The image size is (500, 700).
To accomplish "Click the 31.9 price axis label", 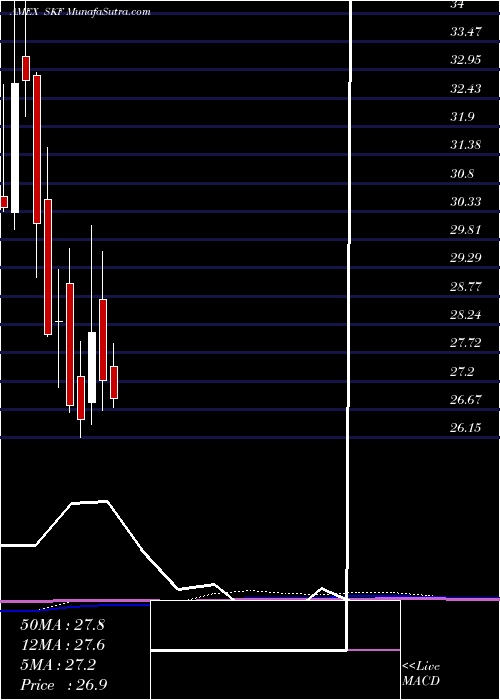I will pyautogui.click(x=462, y=117).
